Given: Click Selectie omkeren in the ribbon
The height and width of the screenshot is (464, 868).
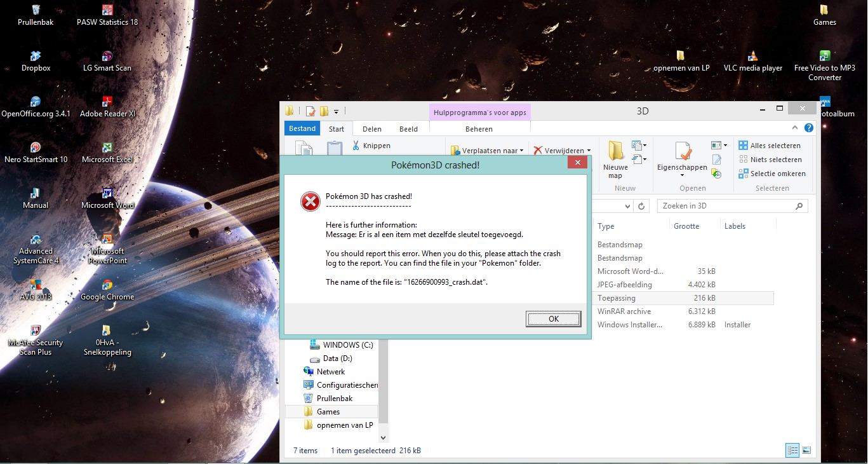Looking at the screenshot, I should coord(772,174).
